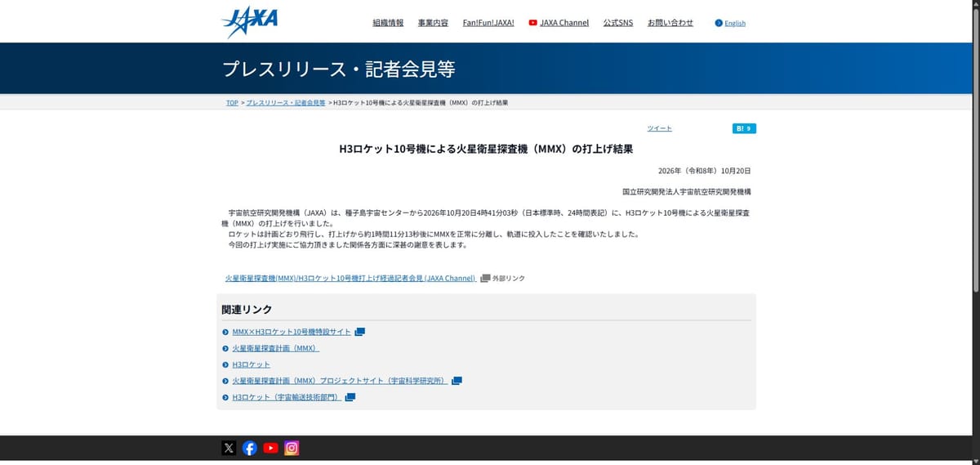Open お問い合わせ menu item
Viewport: 980px width, 465px height.
pos(670,23)
